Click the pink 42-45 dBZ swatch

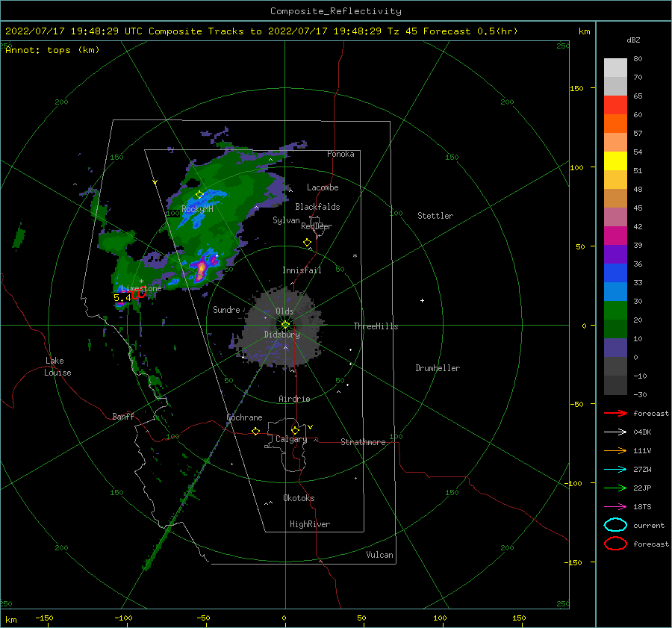coord(615,217)
